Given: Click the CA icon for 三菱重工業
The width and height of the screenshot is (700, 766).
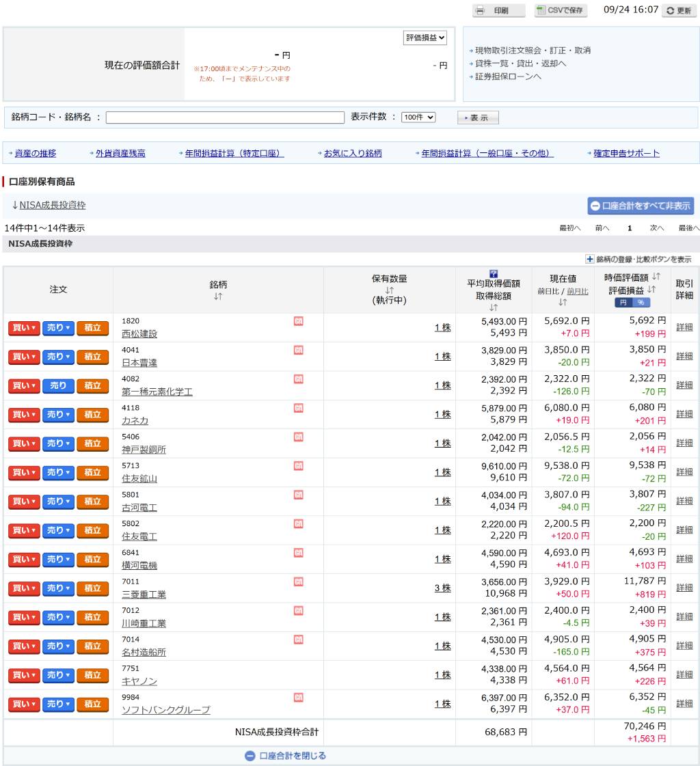Looking at the screenshot, I should click(298, 582).
